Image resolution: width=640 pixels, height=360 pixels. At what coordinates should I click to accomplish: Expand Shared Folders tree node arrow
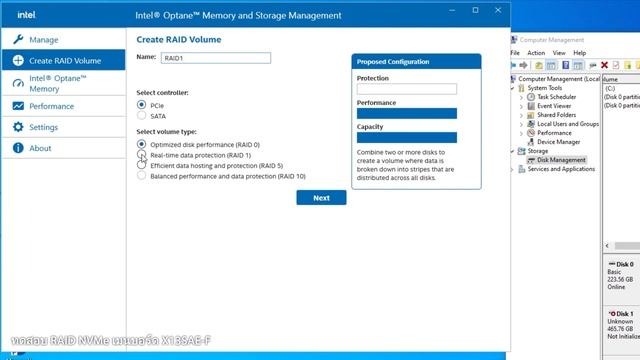click(521, 115)
